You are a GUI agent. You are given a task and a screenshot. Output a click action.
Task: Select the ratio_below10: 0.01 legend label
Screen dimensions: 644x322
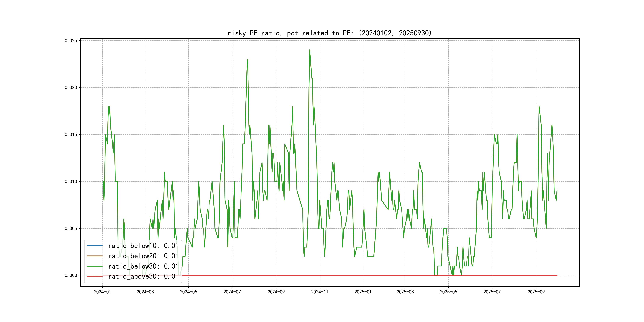(143, 246)
